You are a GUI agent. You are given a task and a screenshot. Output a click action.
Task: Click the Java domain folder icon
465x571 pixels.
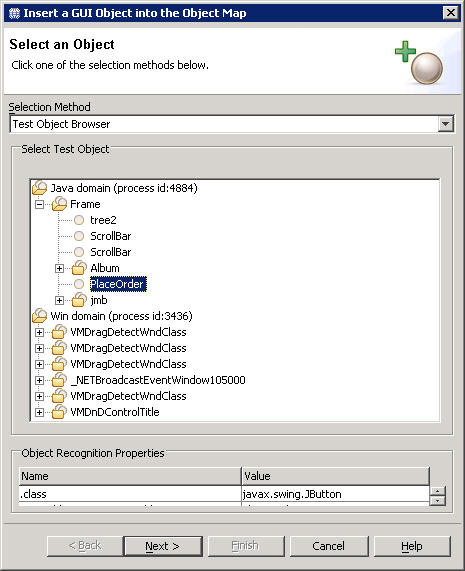tap(40, 188)
